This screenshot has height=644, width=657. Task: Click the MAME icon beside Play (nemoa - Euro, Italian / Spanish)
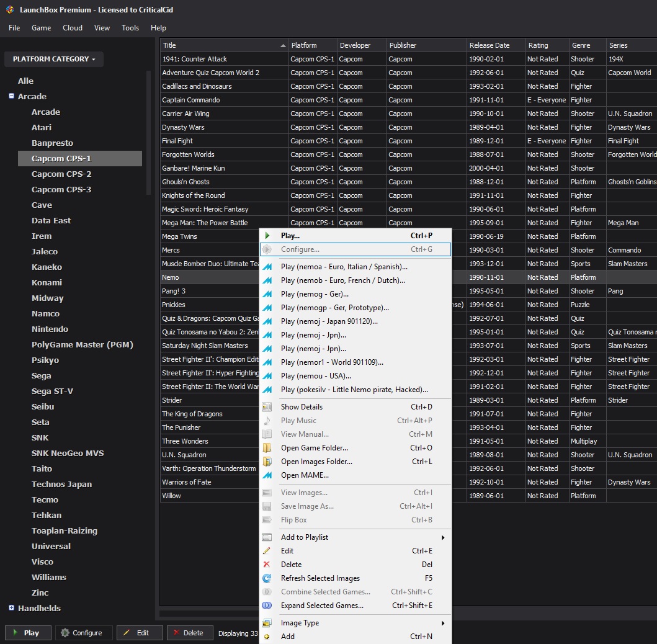point(267,267)
